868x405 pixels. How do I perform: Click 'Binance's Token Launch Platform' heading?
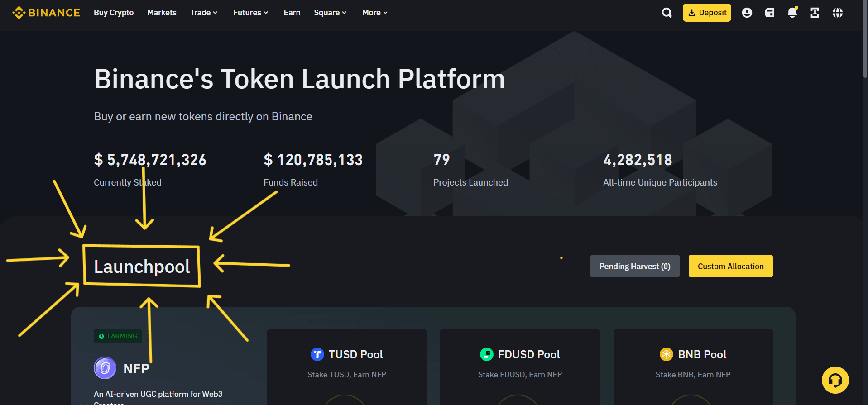(x=300, y=79)
